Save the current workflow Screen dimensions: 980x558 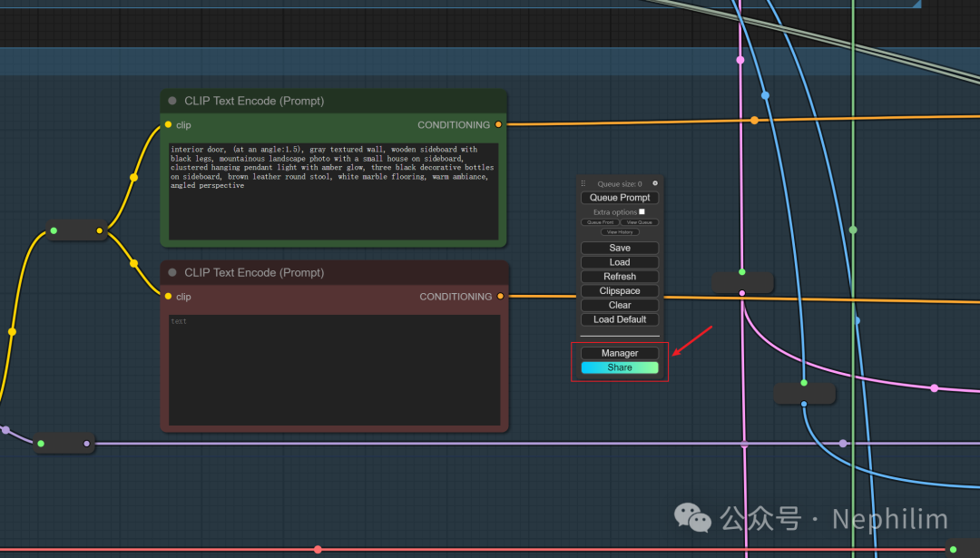click(620, 248)
